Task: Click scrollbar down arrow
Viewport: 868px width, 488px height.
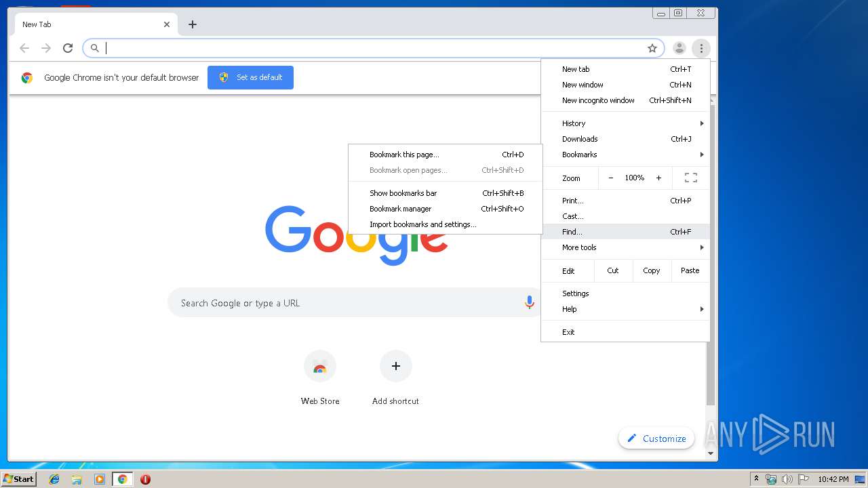Action: pos(711,453)
